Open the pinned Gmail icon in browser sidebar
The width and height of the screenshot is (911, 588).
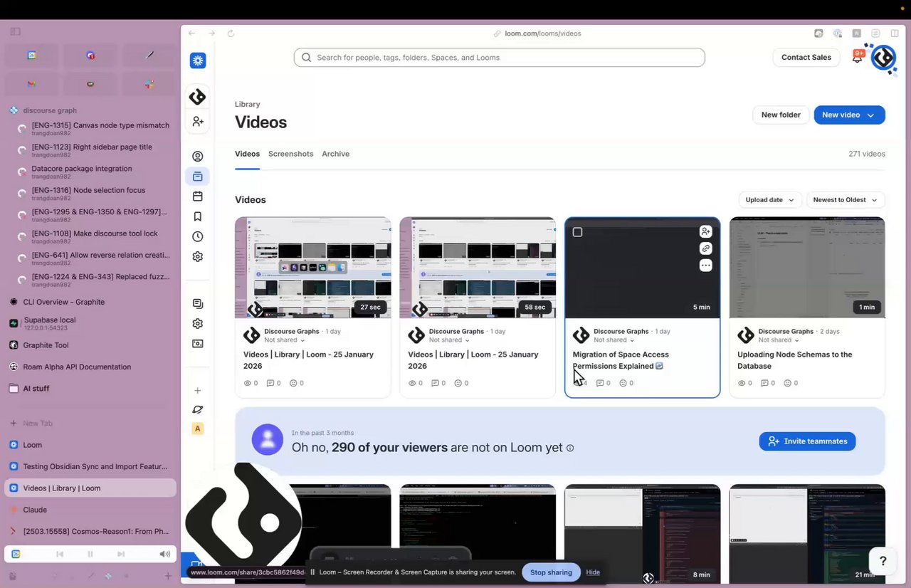(31, 84)
